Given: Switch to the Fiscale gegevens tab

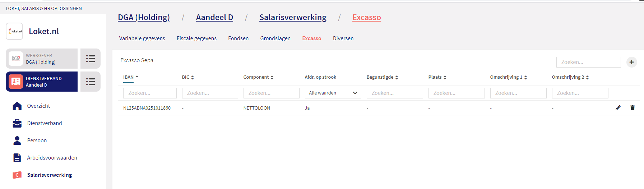Looking at the screenshot, I should coord(196,38).
